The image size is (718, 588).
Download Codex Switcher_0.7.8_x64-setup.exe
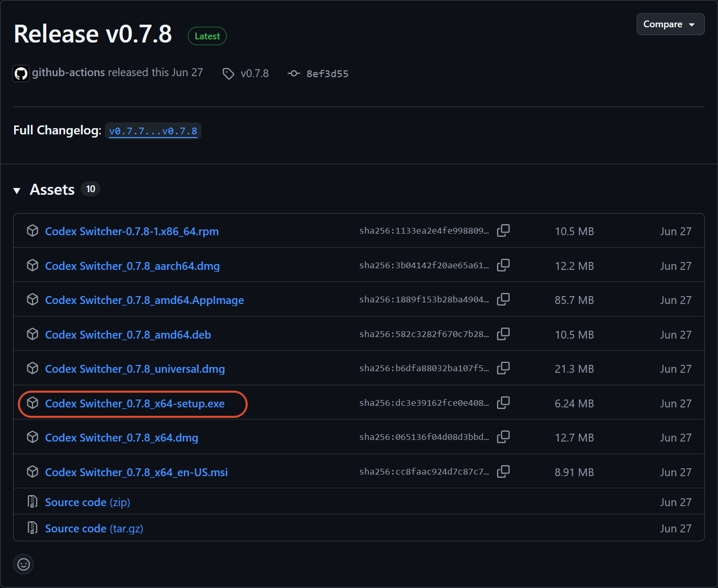[x=135, y=404]
